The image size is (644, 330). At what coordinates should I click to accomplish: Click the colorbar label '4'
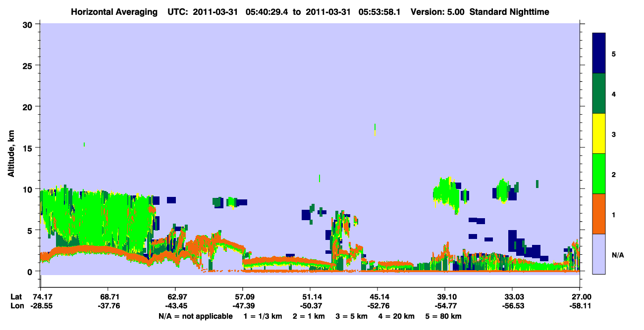click(614, 94)
